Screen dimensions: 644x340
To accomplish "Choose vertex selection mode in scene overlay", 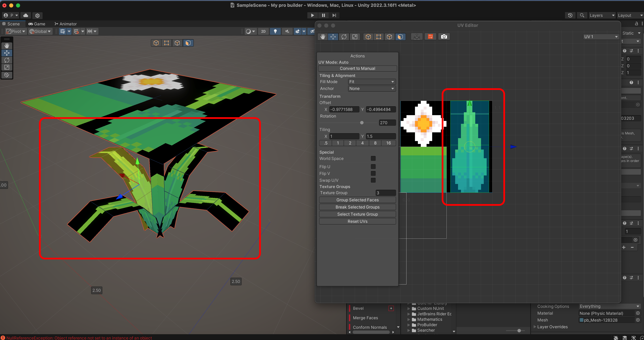I will (x=167, y=43).
